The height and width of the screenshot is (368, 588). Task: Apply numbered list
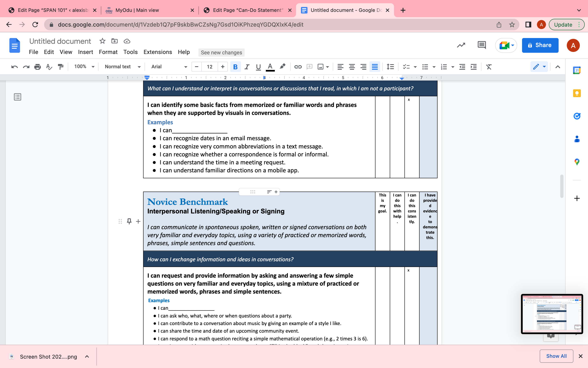coord(444,67)
